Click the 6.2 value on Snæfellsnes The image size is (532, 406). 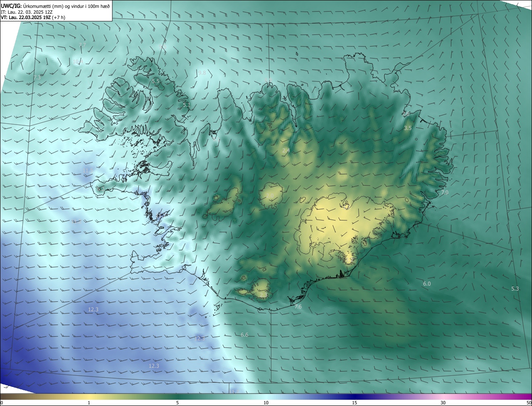click(x=100, y=189)
